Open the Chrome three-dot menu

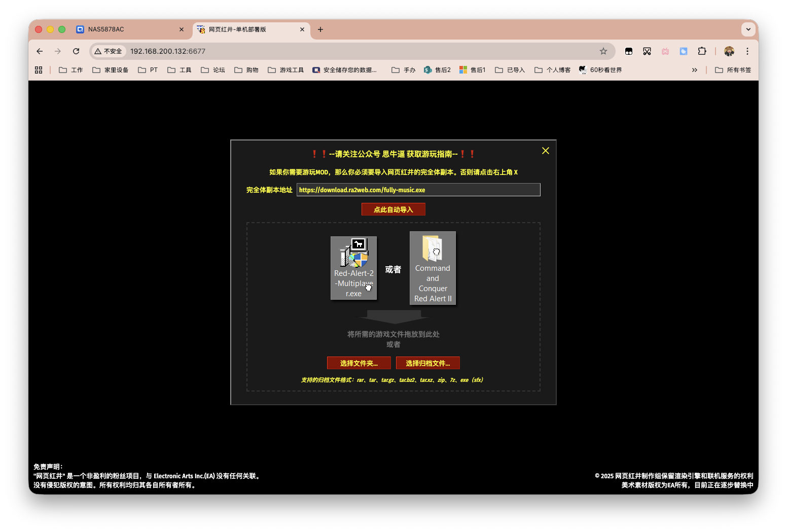click(747, 51)
